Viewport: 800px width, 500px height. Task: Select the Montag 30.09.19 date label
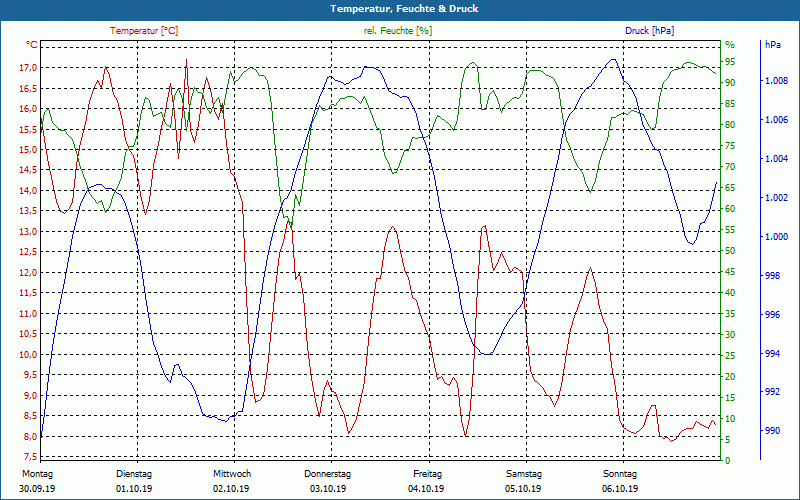(x=37, y=481)
